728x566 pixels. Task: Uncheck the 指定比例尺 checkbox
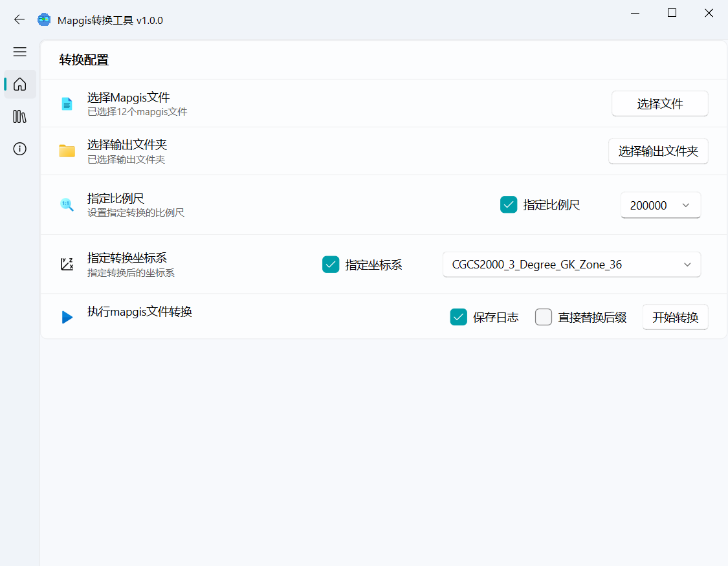pos(509,204)
